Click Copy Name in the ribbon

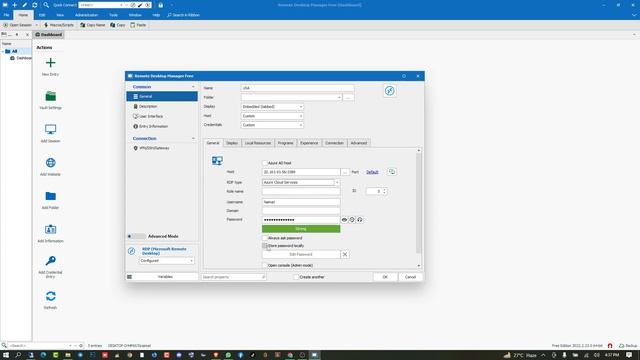pos(93,25)
